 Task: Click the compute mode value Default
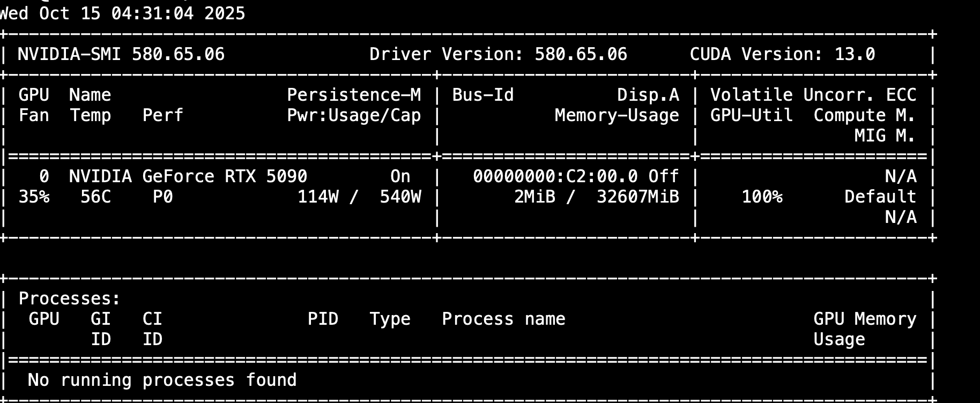tap(880, 197)
